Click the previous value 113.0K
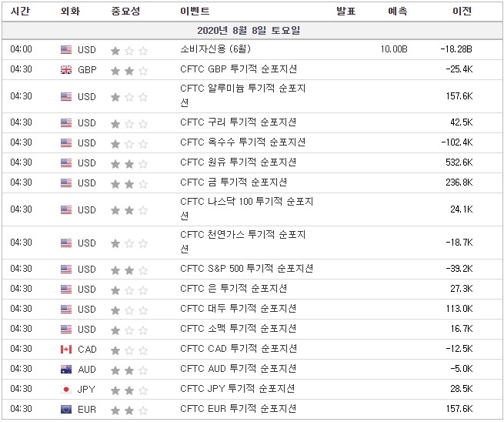The height and width of the screenshot is (422, 504). [459, 309]
